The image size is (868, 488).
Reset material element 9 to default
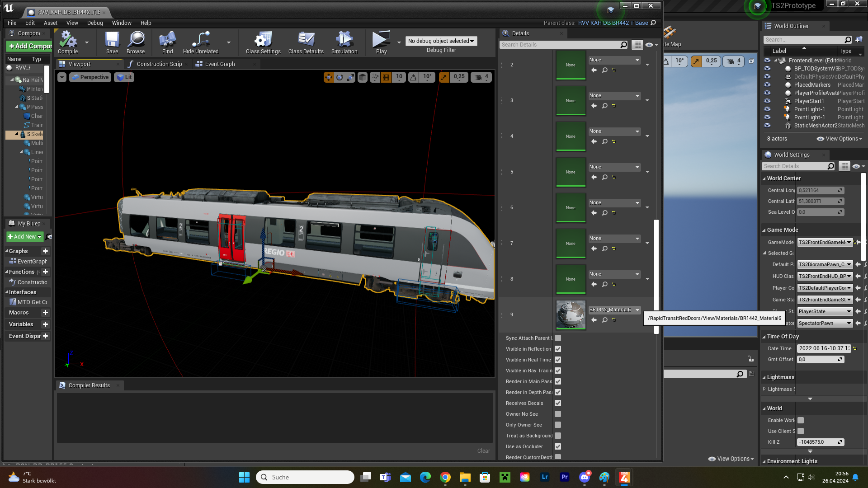click(614, 320)
